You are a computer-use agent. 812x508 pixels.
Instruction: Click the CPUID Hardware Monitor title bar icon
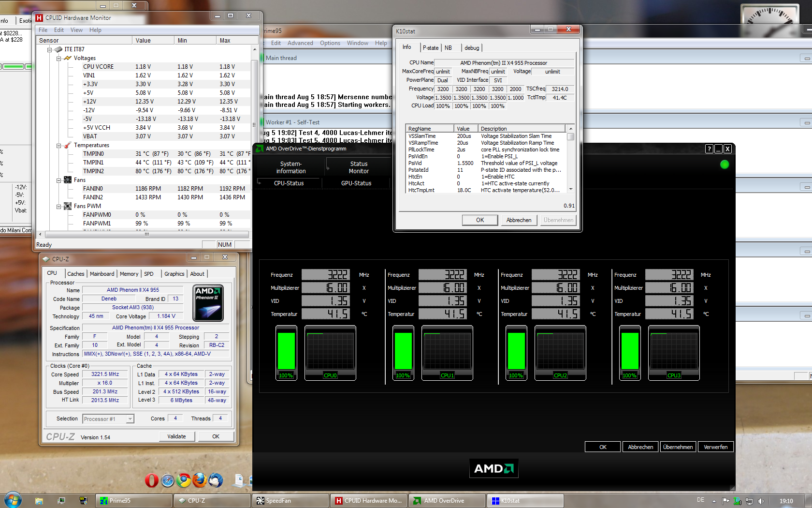[40, 18]
